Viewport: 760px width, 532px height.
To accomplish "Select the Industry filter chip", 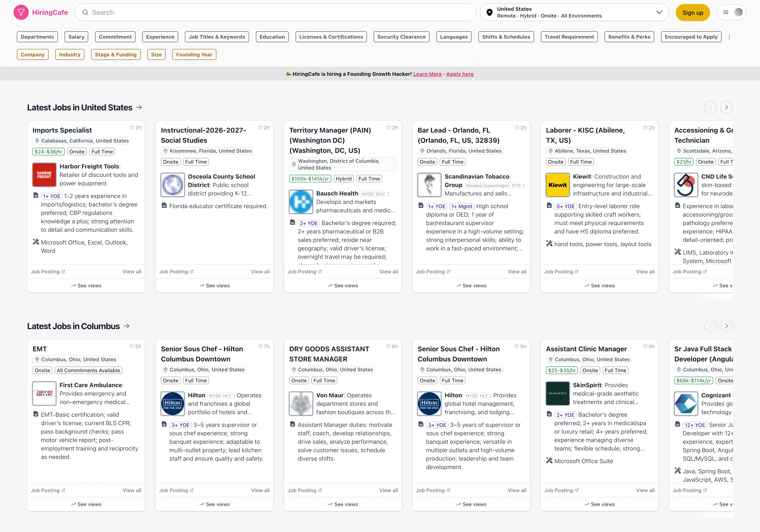I will 69,55.
